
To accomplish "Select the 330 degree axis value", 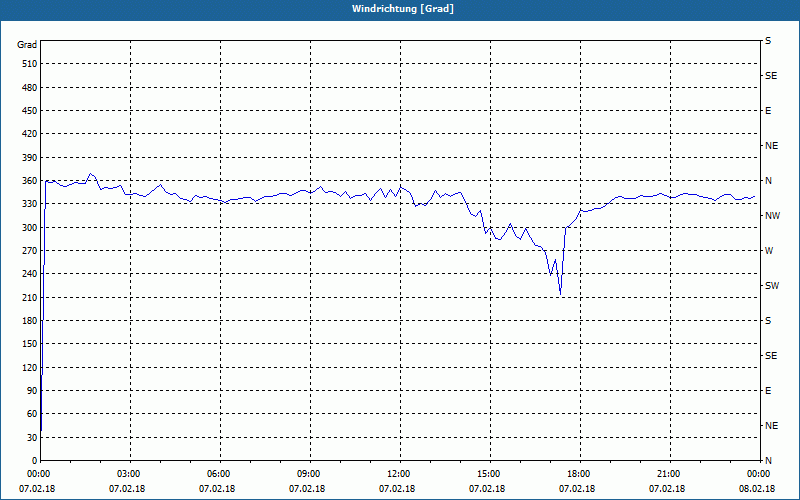I will tap(30, 204).
